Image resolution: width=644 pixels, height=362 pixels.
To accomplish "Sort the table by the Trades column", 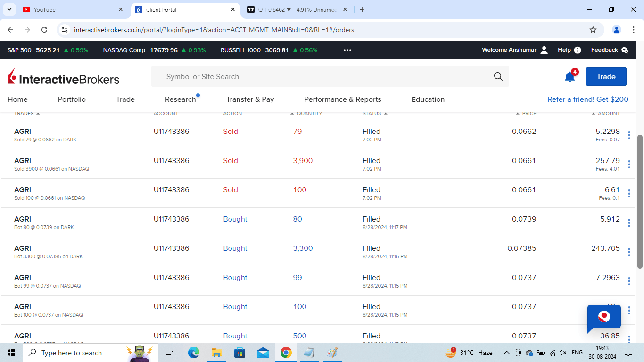I will point(27,113).
